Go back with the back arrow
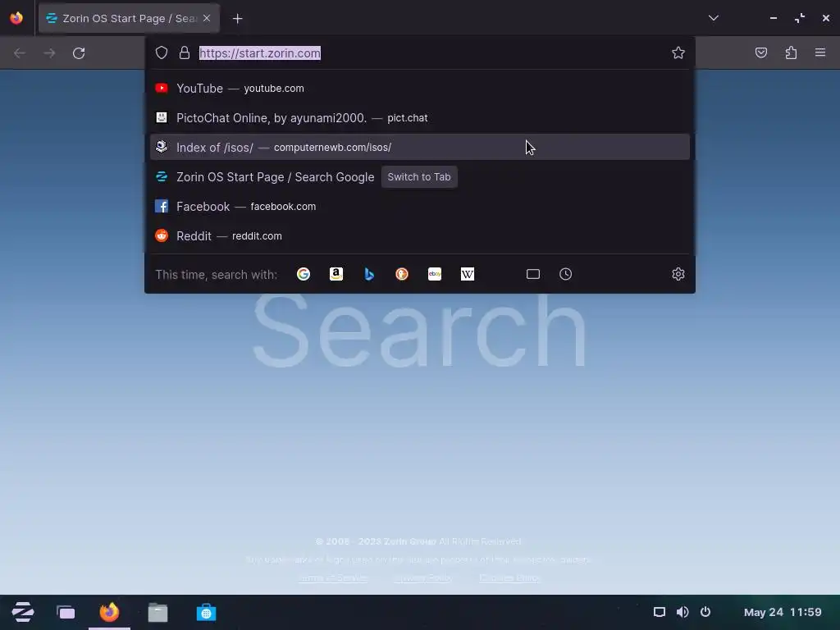840x630 pixels. coord(20,53)
